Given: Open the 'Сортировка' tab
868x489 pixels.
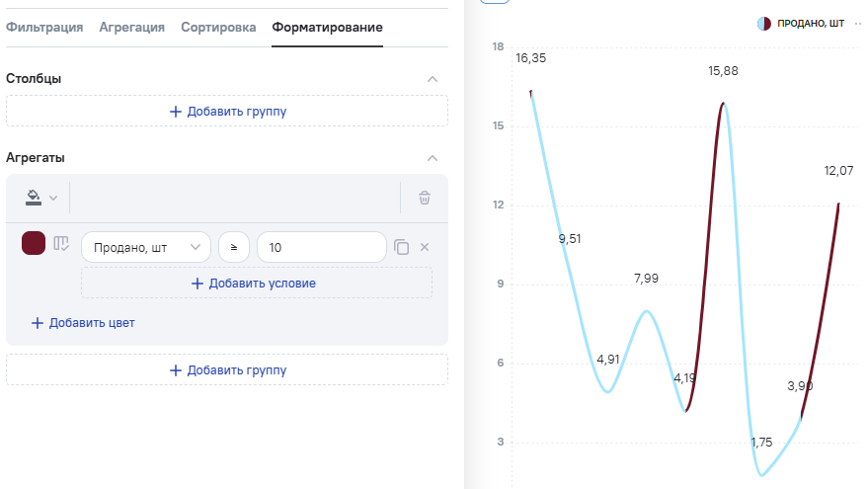Looking at the screenshot, I should point(218,27).
